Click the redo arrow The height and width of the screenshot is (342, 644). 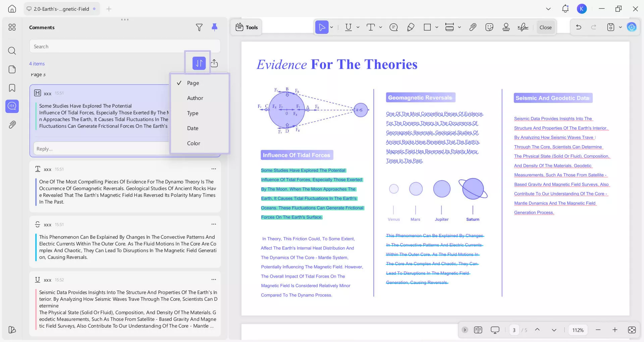(594, 27)
